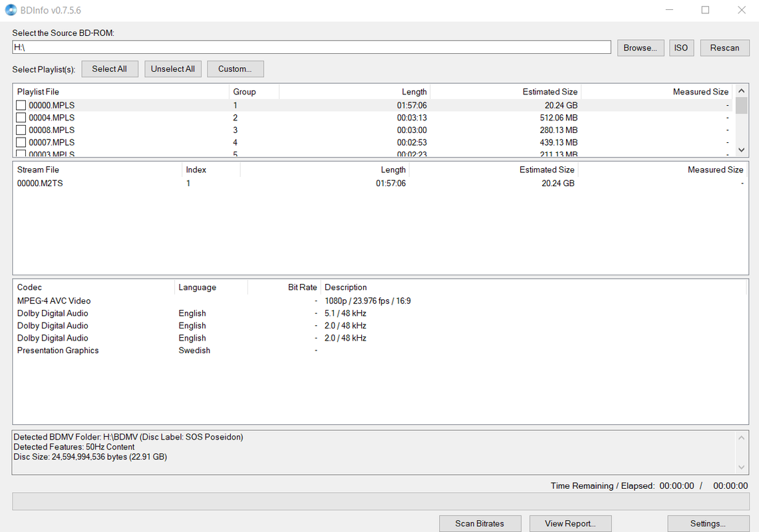Close the BDInfo window
759x532 pixels.
click(x=741, y=10)
